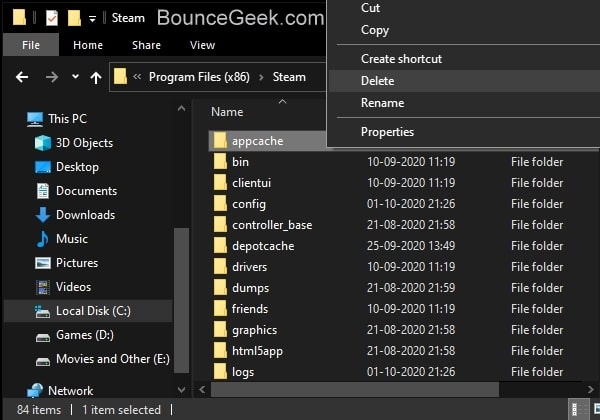
Task: Select the depotcache folder icon
Action: 220,246
